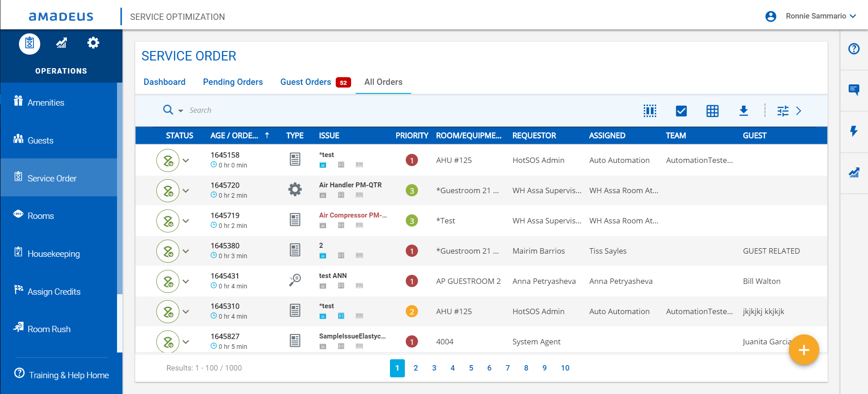Image resolution: width=868 pixels, height=394 pixels.
Task: Click green priority 3 badge for order 1645720
Action: pyautogui.click(x=412, y=190)
